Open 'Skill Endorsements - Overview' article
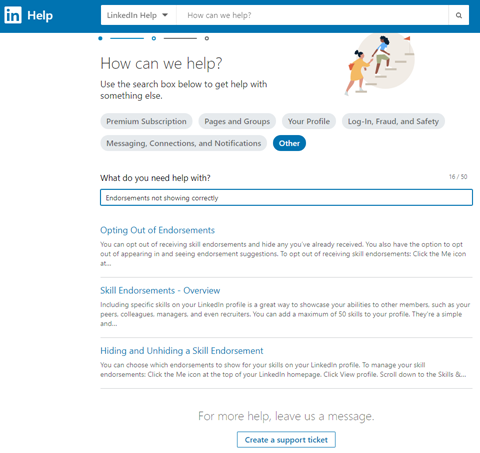The height and width of the screenshot is (453, 480). [160, 291]
